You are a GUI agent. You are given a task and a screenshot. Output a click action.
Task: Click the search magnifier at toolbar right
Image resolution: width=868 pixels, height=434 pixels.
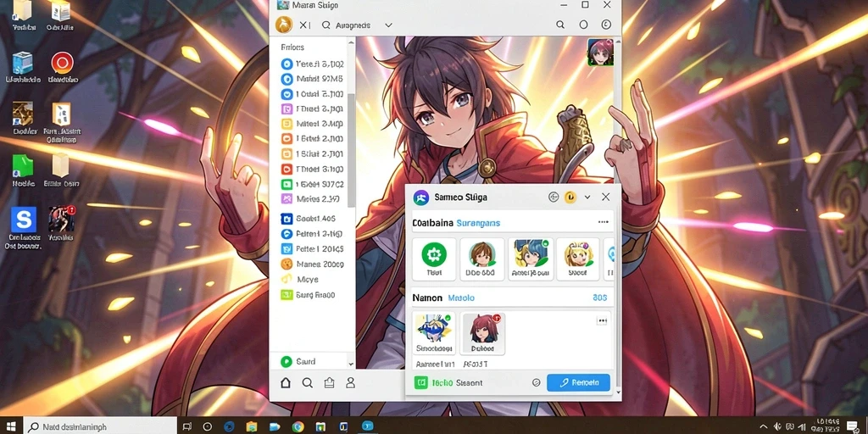tap(560, 25)
